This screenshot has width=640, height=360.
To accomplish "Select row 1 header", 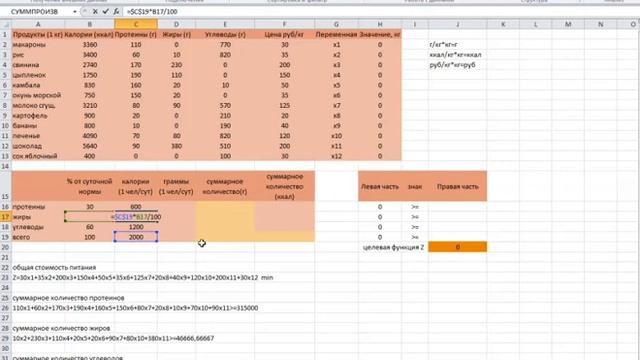I will tap(5, 35).
